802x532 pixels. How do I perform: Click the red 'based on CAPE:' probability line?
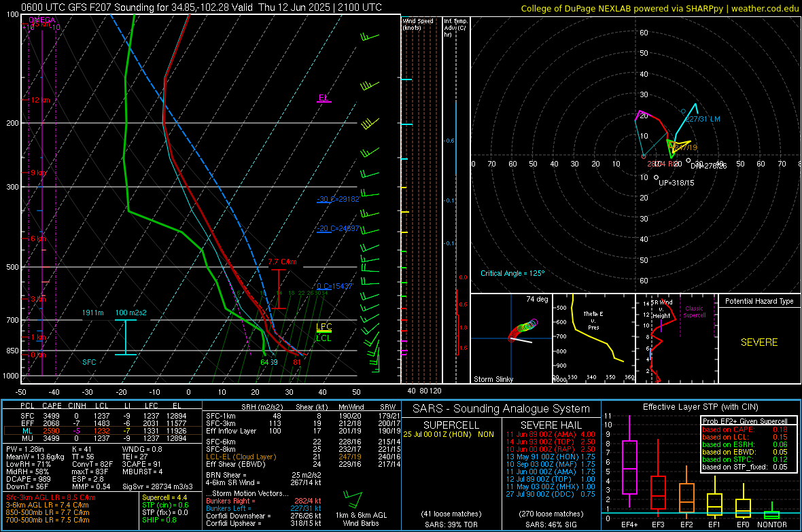click(x=745, y=429)
